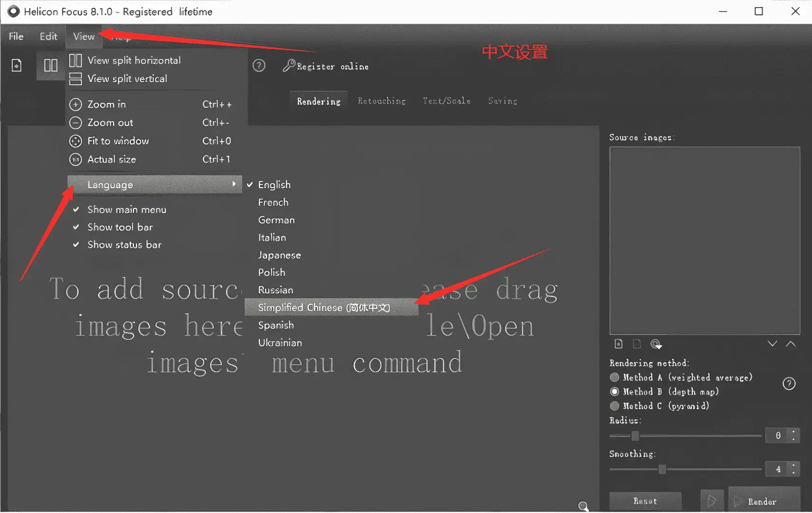This screenshot has width=812, height=513.
Task: Select Method C (pyramid) radio button
Action: tap(614, 406)
